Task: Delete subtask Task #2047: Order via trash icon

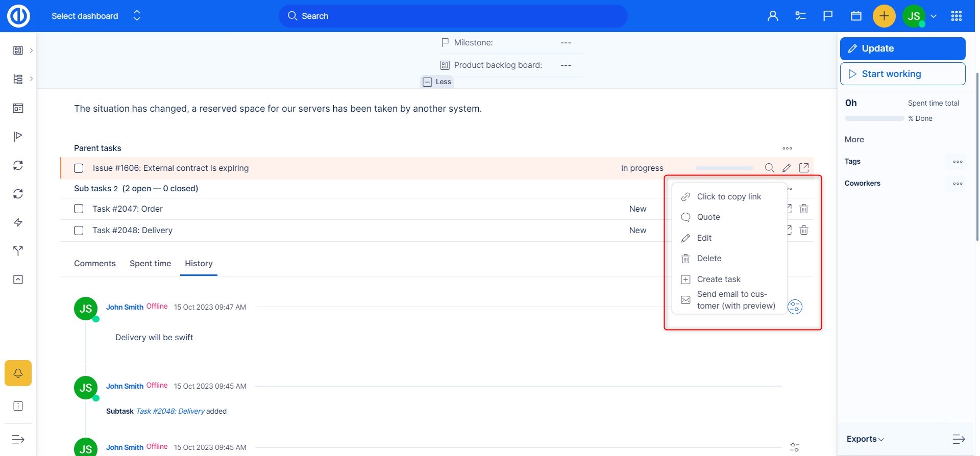Action: [804, 209]
